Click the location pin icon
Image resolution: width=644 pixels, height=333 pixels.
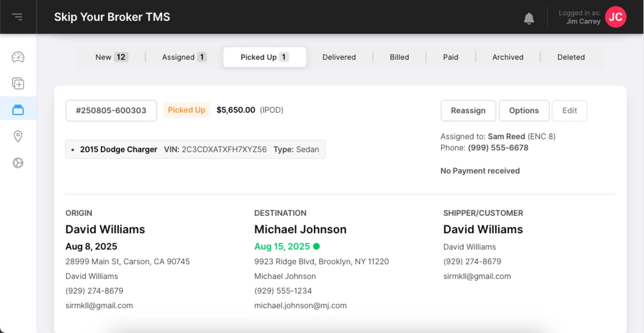[x=18, y=136]
